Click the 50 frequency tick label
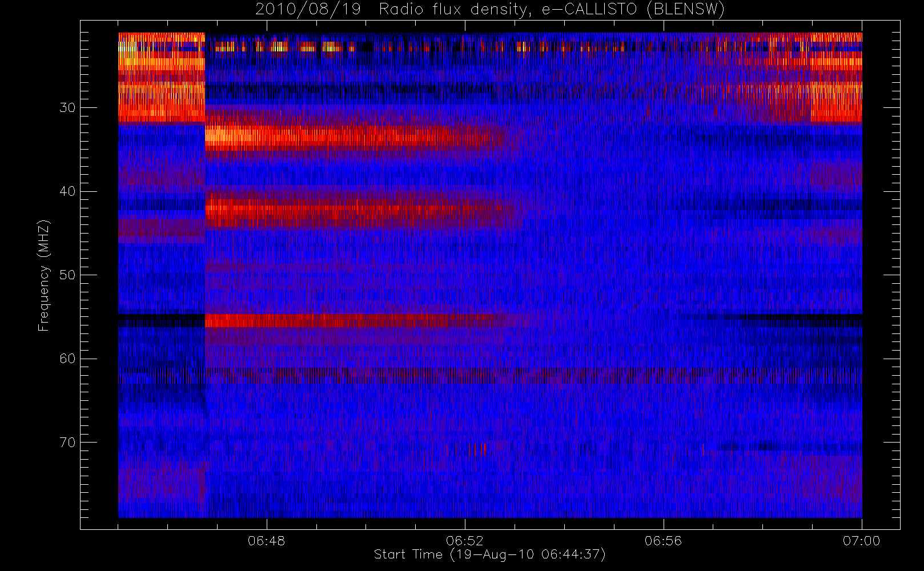The image size is (924, 571). point(67,275)
